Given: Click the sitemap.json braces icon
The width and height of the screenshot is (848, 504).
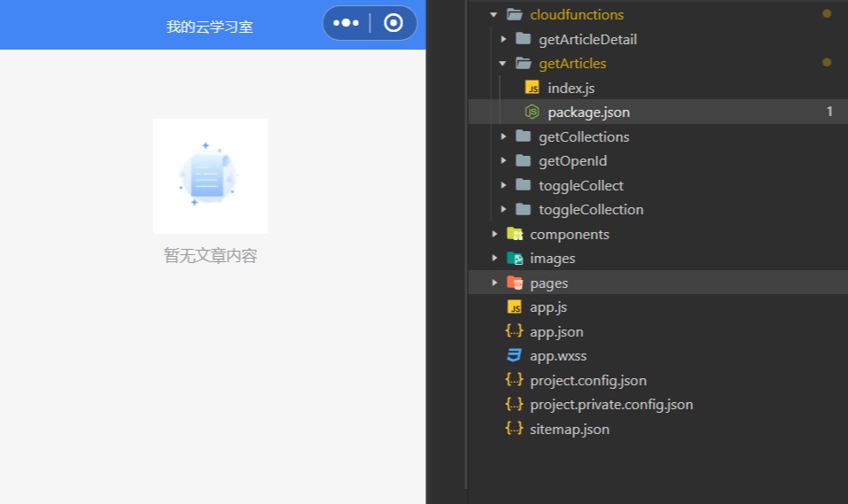Looking at the screenshot, I should point(514,429).
